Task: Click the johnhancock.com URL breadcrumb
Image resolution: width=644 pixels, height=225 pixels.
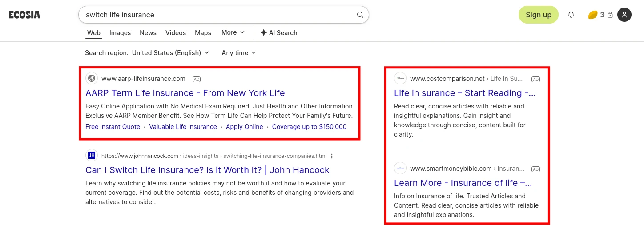Action: 214,156
